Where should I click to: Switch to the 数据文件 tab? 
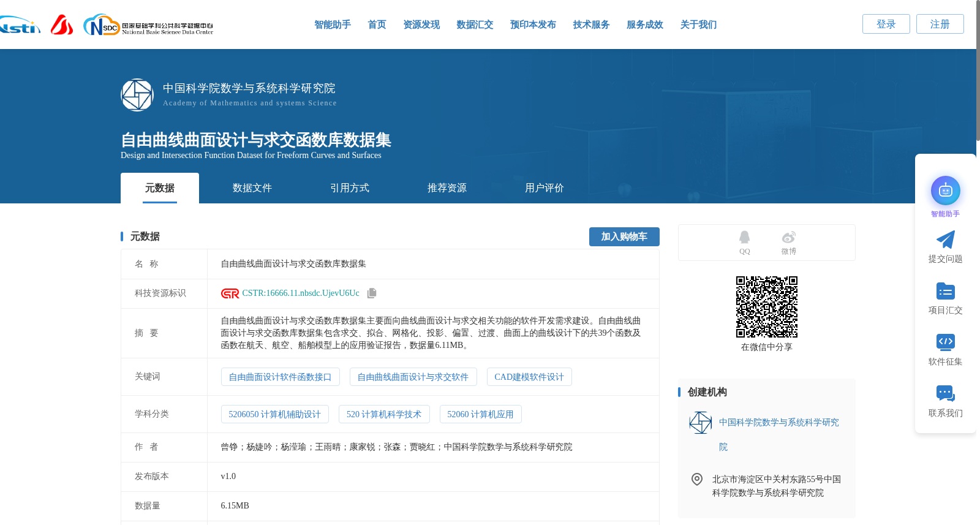pos(252,188)
